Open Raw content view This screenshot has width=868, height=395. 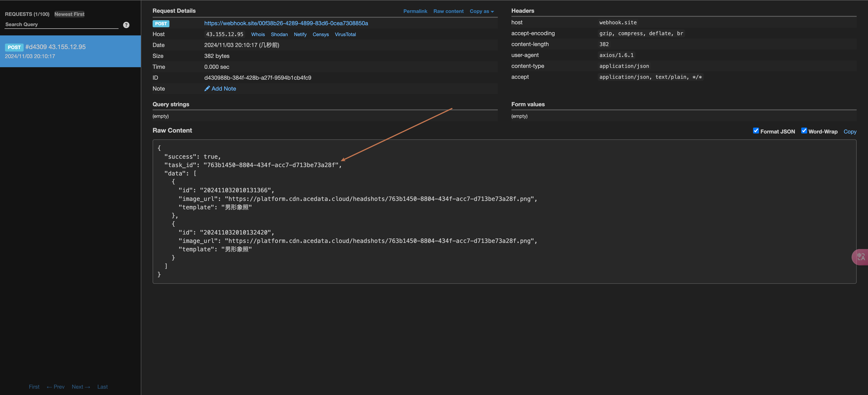coord(448,11)
